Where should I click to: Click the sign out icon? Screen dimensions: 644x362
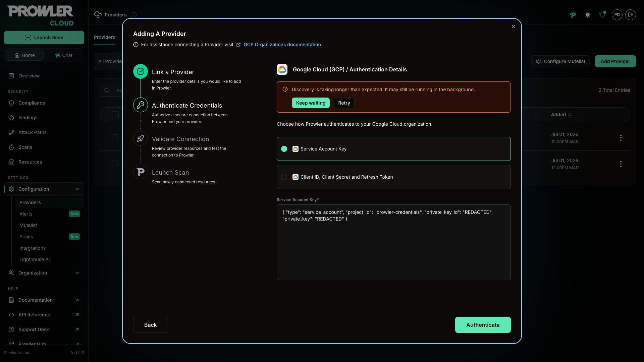tap(631, 15)
